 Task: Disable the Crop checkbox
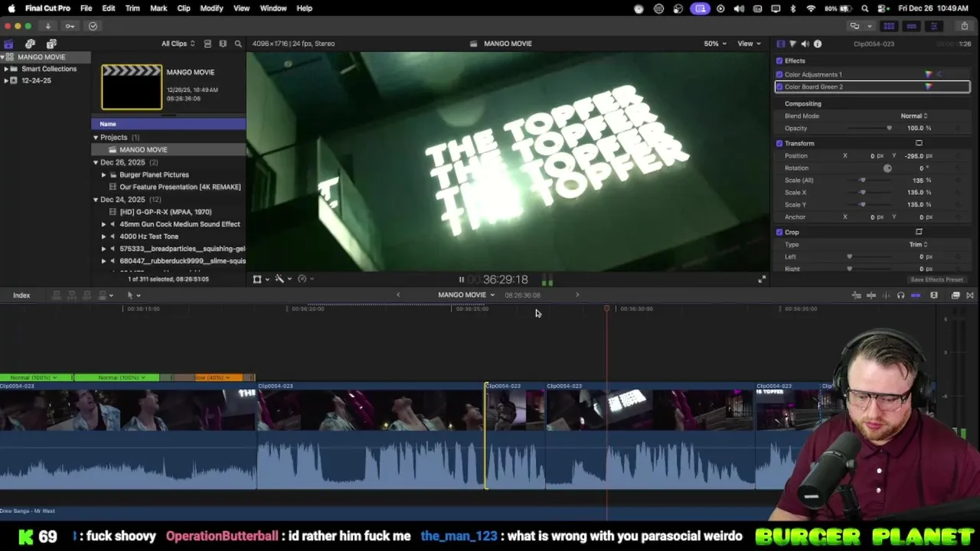[x=779, y=232]
